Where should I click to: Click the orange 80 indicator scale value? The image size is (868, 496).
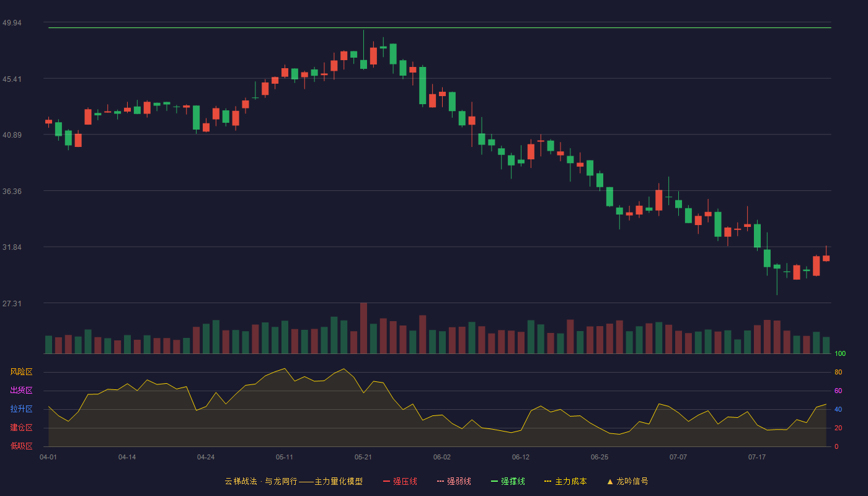tap(838, 373)
